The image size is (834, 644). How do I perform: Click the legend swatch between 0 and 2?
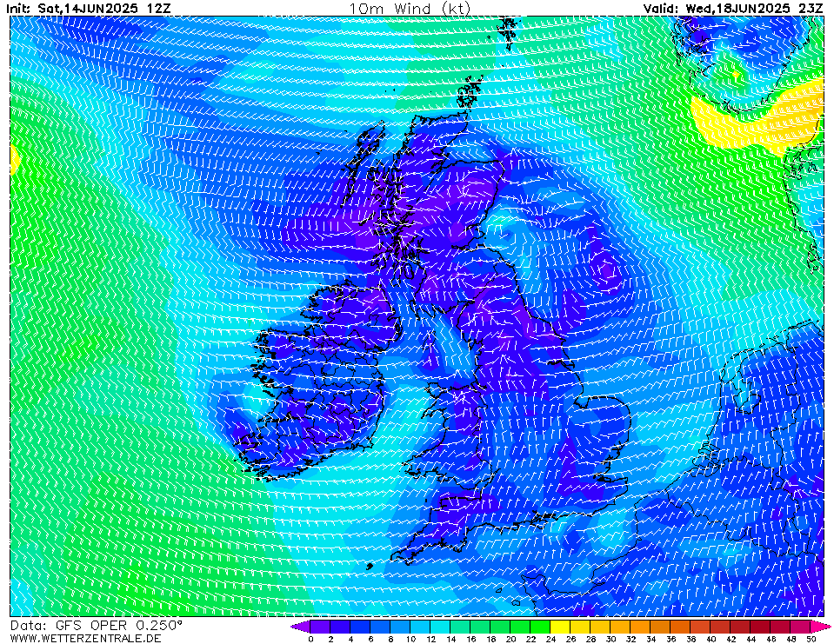320,627
